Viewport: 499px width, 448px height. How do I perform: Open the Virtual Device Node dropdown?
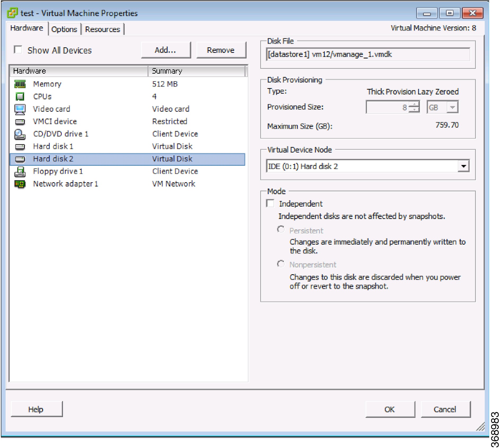pos(464,166)
